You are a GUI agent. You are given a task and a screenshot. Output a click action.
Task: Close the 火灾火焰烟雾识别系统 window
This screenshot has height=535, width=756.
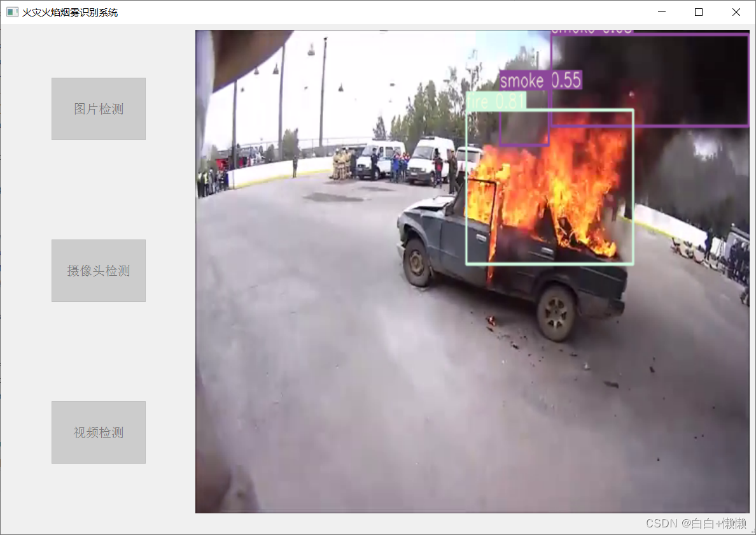[736, 12]
